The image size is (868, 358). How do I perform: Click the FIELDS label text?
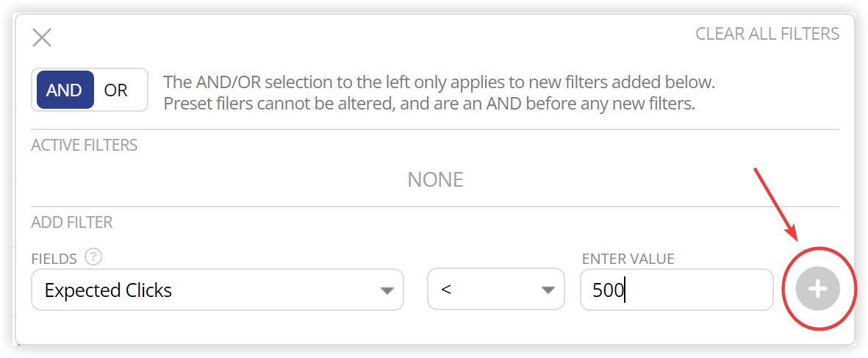coord(54,259)
